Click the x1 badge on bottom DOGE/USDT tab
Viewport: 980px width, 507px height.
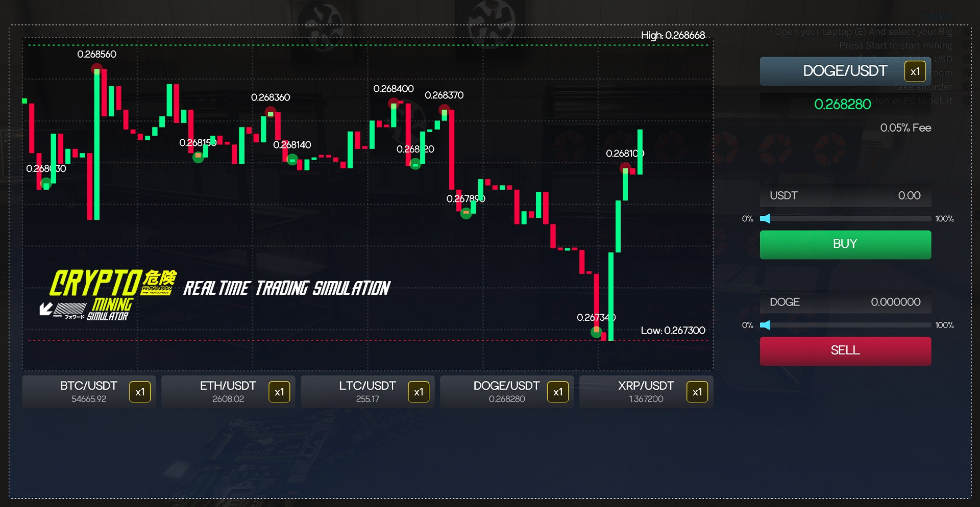(x=558, y=392)
